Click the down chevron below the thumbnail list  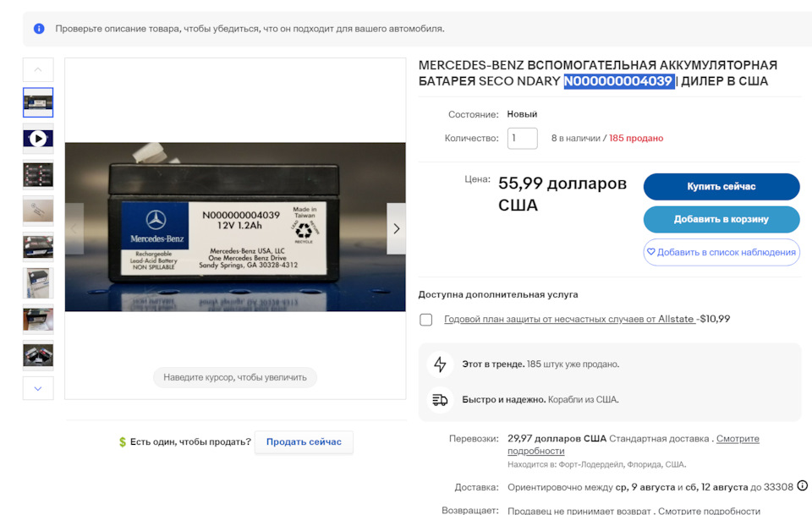coord(38,388)
